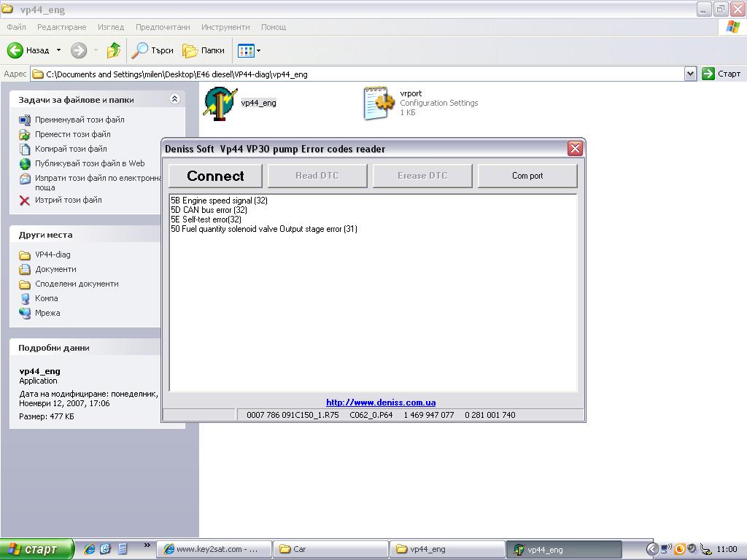Viewport: 747px width, 560px height.
Task: Switch to vp44_eng application taskbar button
Action: 564,549
